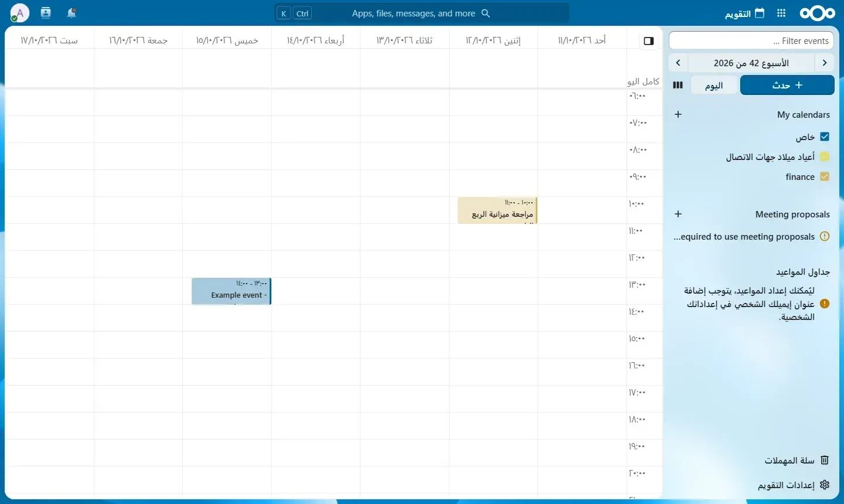Image resolution: width=844 pixels, height=504 pixels.
Task: Click the My calendars heading
Action: click(804, 115)
